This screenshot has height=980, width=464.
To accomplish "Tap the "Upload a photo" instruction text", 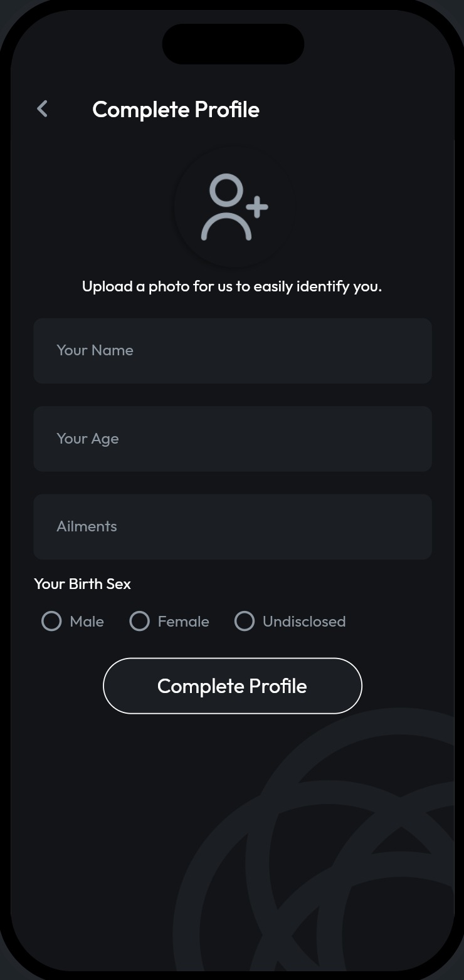I will pos(232,286).
